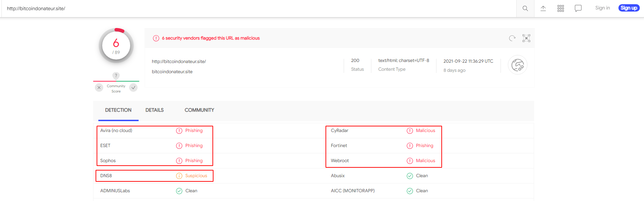This screenshot has height=201, width=644.
Task: Click the Fortinet vendor name
Action: pos(339,146)
